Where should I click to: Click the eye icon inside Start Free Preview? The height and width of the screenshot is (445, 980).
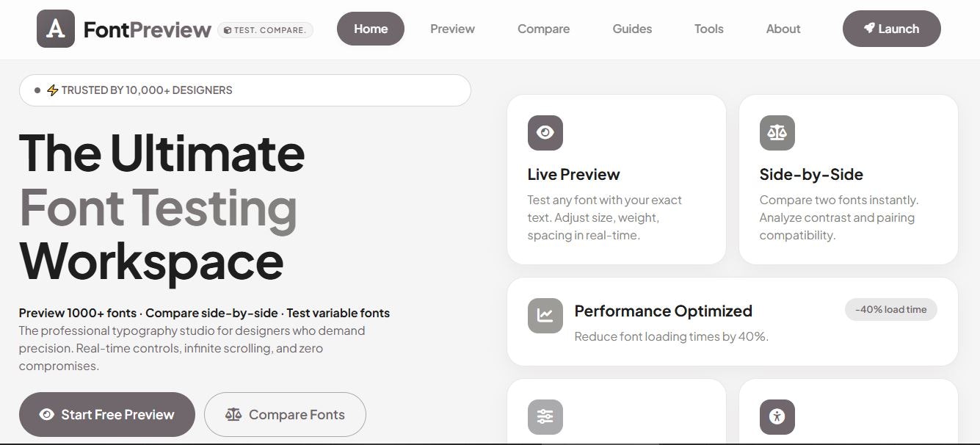pos(46,414)
